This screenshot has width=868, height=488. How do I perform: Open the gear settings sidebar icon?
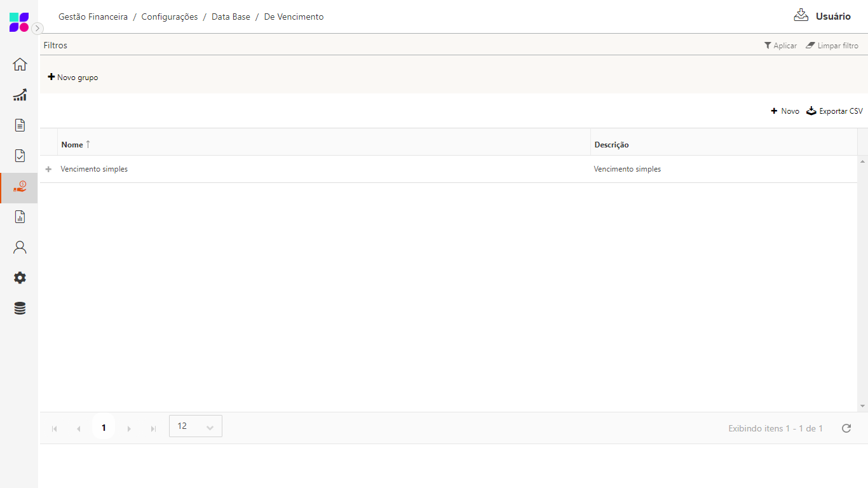pos(20,278)
